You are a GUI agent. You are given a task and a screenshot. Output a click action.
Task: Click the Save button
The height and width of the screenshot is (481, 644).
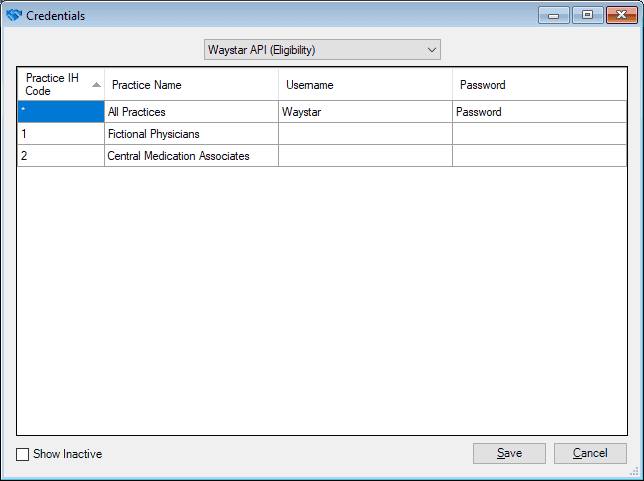(x=509, y=453)
